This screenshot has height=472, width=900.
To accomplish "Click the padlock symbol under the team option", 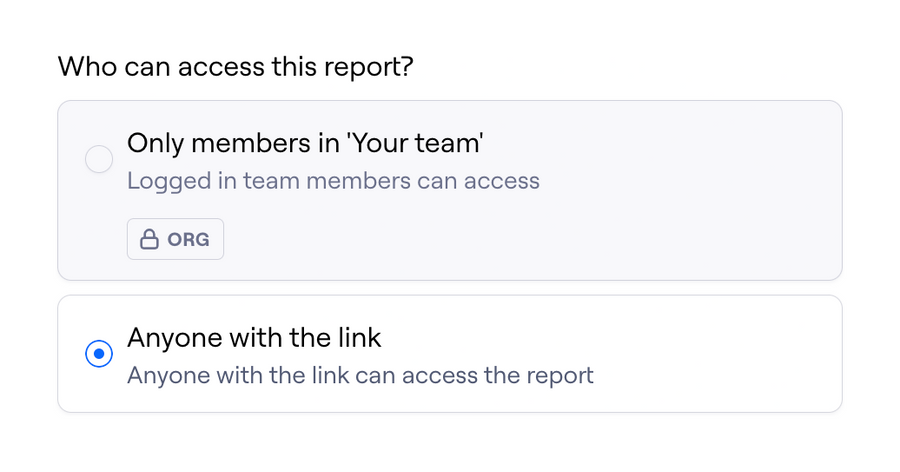I will pyautogui.click(x=149, y=240).
